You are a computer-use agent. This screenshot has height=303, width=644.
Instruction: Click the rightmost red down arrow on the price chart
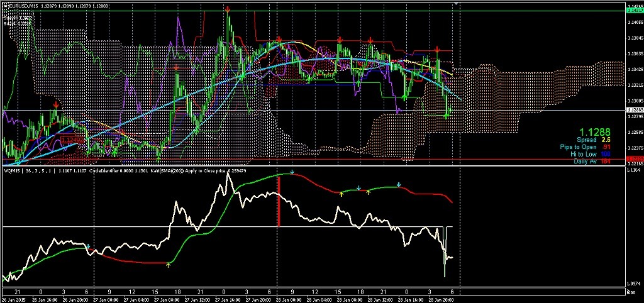[436, 49]
